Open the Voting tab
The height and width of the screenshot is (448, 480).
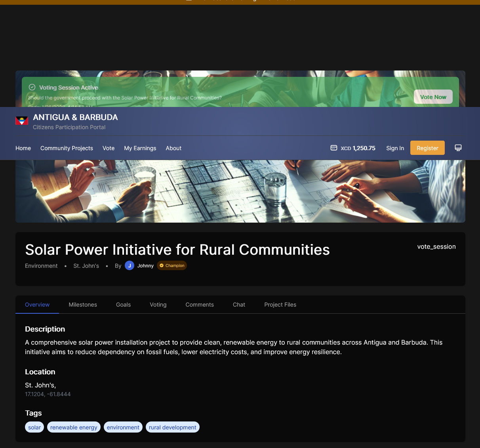[158, 305]
